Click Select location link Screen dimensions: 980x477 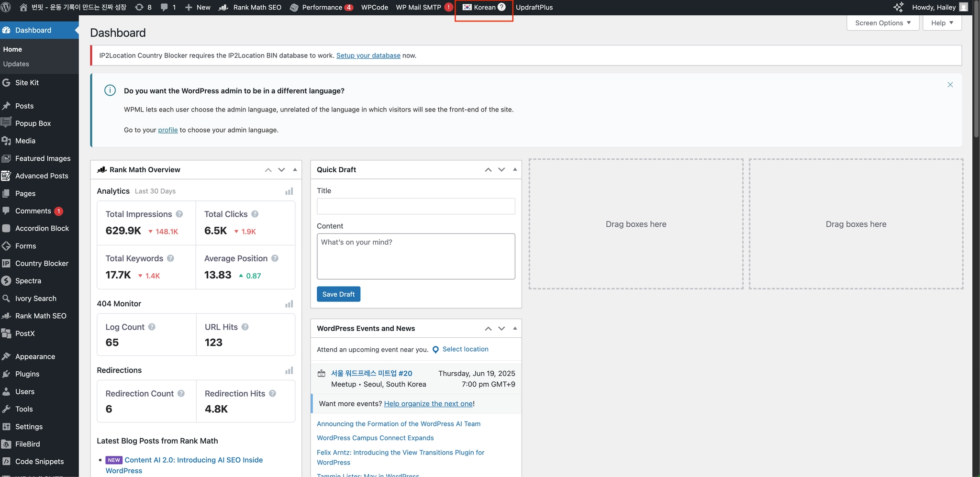(466, 349)
